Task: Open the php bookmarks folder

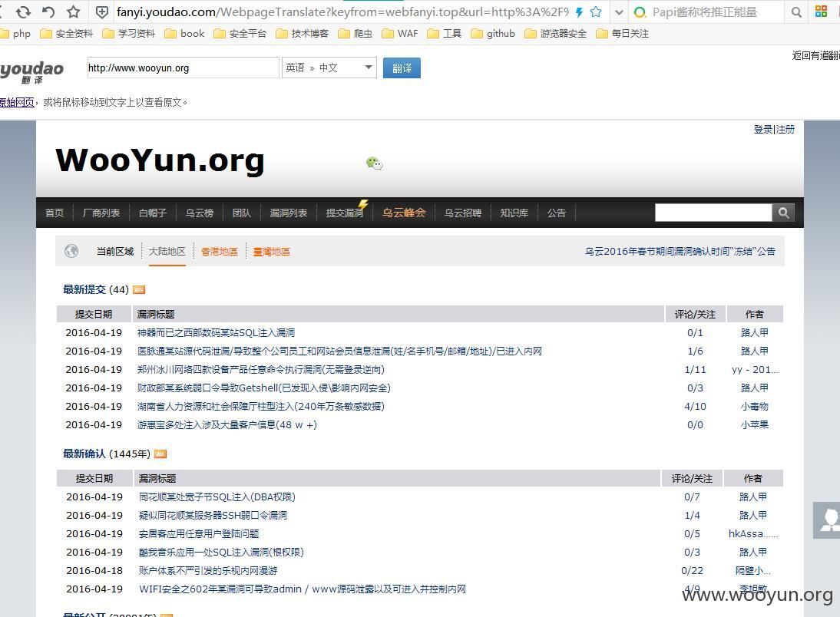Action: coord(15,34)
